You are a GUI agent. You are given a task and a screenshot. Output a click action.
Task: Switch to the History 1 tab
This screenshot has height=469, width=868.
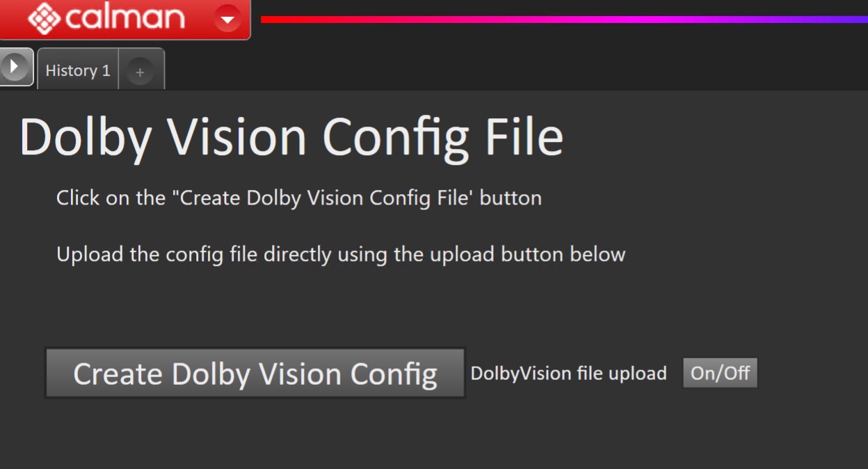77,70
